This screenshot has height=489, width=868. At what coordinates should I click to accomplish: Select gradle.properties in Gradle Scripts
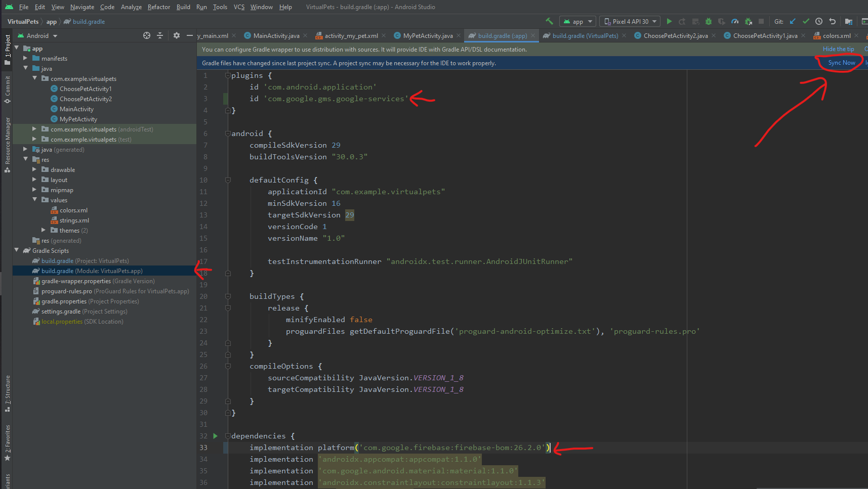64,301
